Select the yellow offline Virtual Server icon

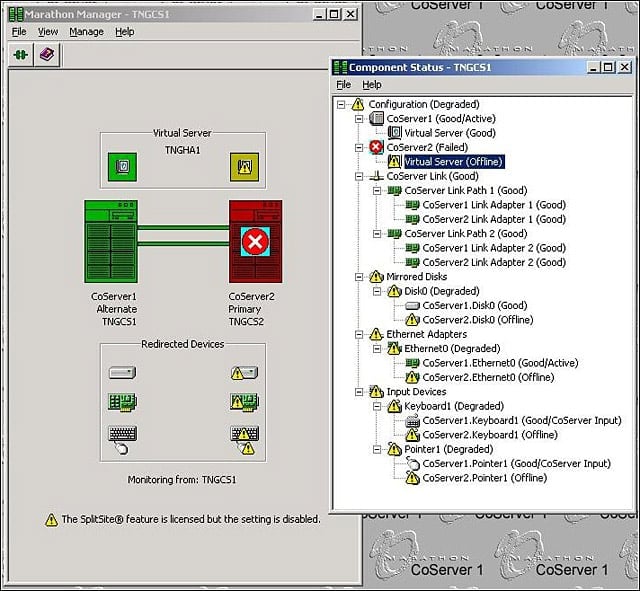pyautogui.click(x=244, y=167)
